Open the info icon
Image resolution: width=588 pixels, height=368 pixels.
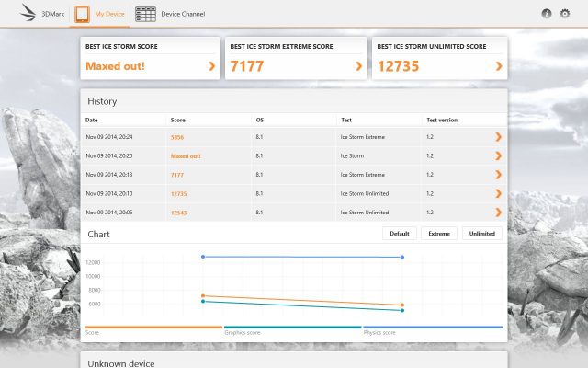click(547, 14)
